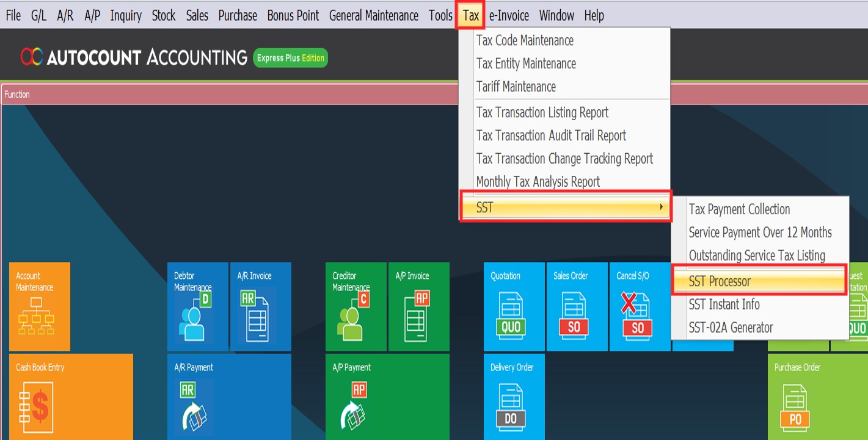Open the Sales Order tile

[577, 306]
